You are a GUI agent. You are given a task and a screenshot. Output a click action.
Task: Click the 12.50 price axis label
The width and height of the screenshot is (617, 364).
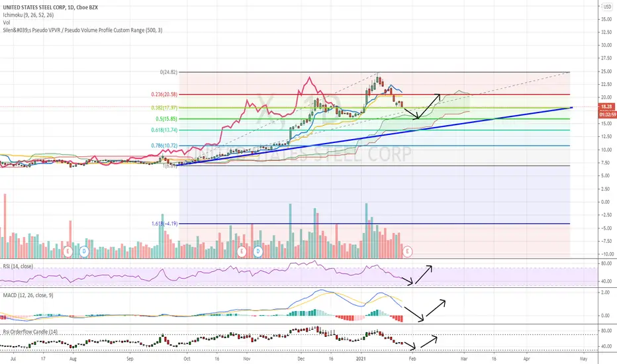(x=606, y=136)
